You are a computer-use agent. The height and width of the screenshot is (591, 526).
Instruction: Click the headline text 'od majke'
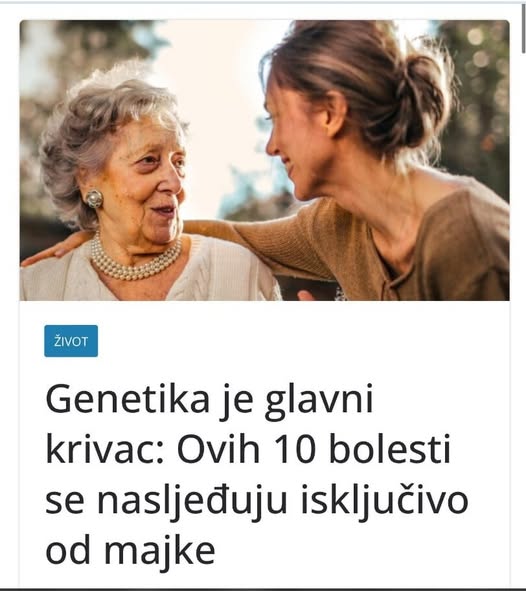tap(130, 551)
